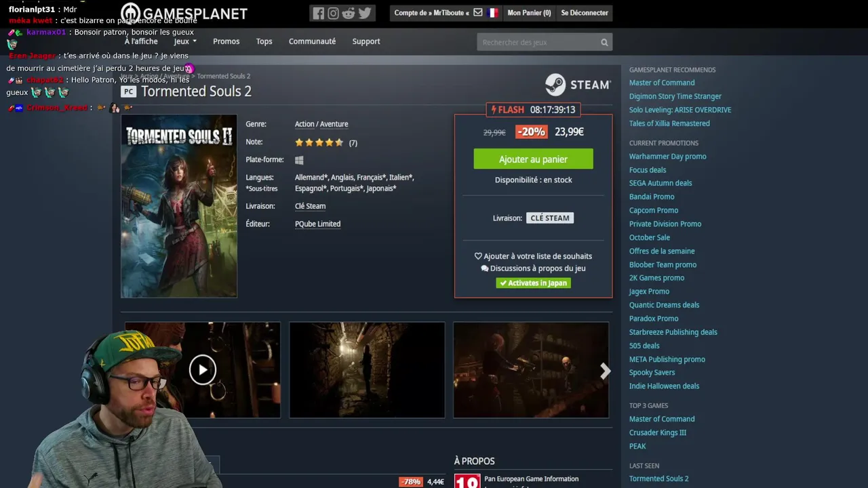Screen dimensions: 868x488
Task: Open Gamesplanet Instagram icon
Action: tap(334, 13)
